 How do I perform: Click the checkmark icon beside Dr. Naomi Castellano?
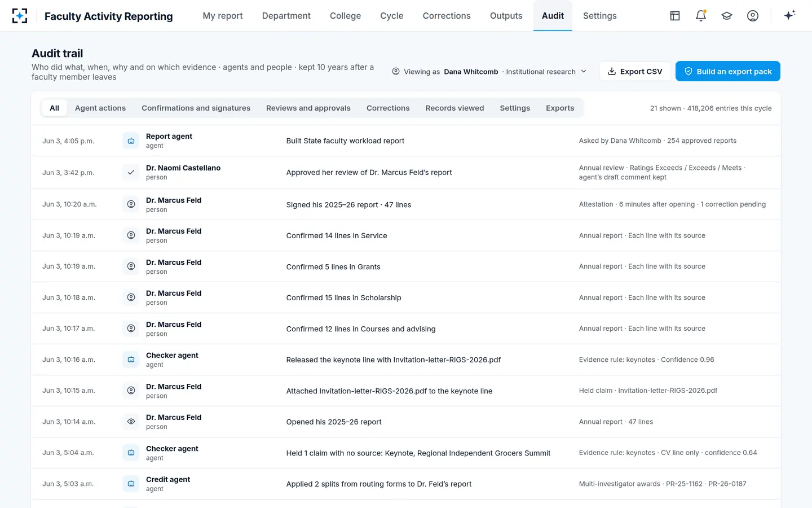click(131, 172)
